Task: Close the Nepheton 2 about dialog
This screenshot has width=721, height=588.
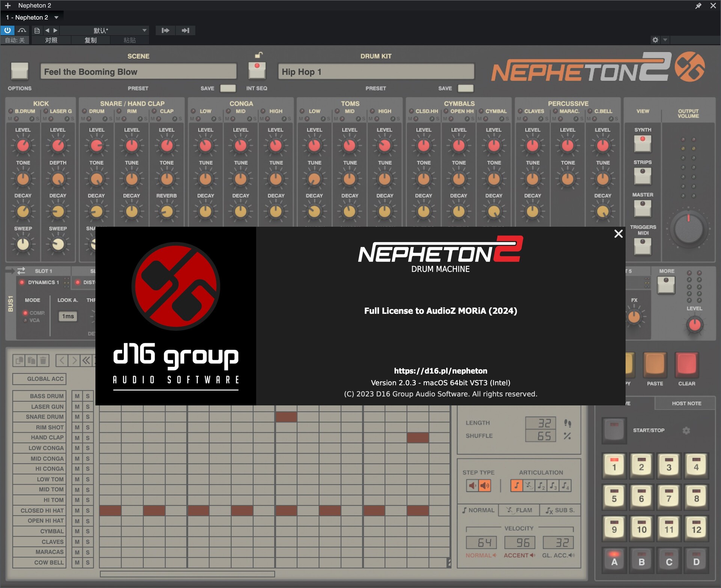Action: (618, 234)
